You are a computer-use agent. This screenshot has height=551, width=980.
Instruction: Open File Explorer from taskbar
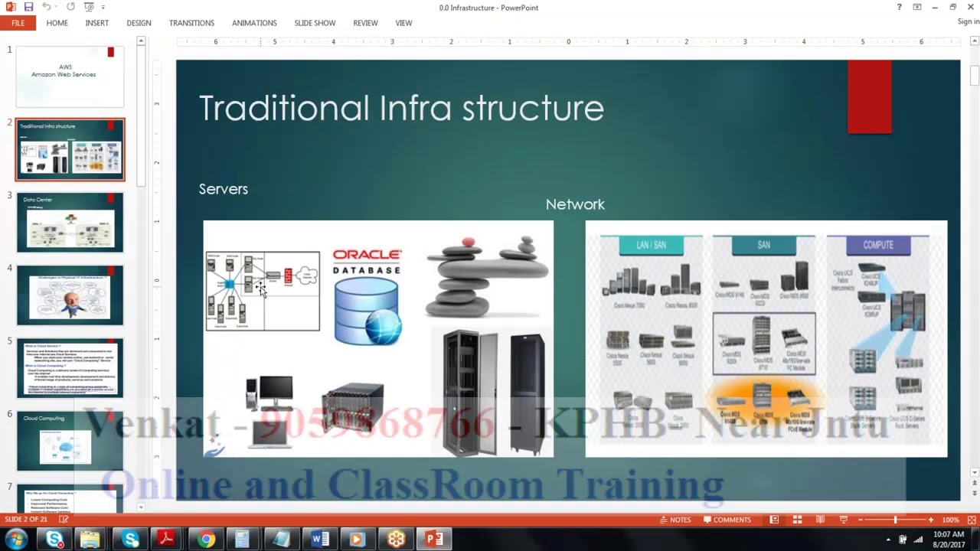[90, 540]
